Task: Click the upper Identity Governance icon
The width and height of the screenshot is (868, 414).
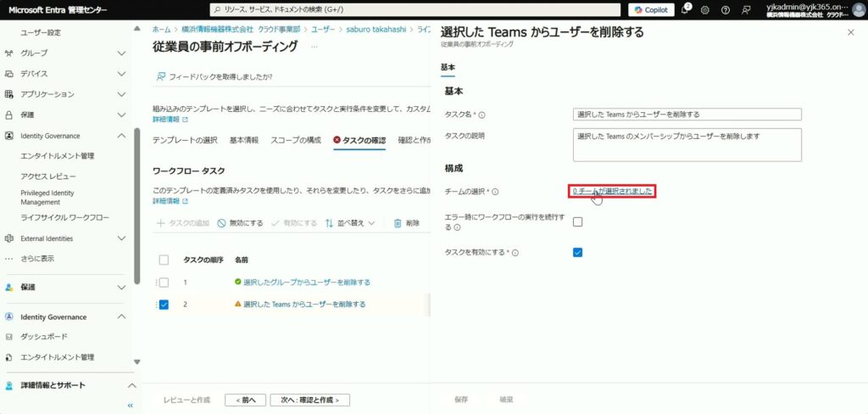Action: pos(8,136)
